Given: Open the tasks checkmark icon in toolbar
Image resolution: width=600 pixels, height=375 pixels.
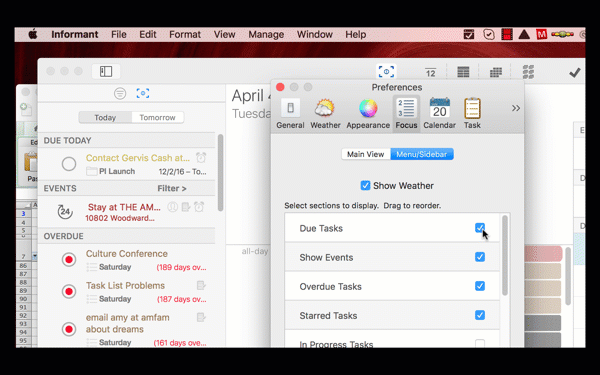Looking at the screenshot, I should 575,72.
